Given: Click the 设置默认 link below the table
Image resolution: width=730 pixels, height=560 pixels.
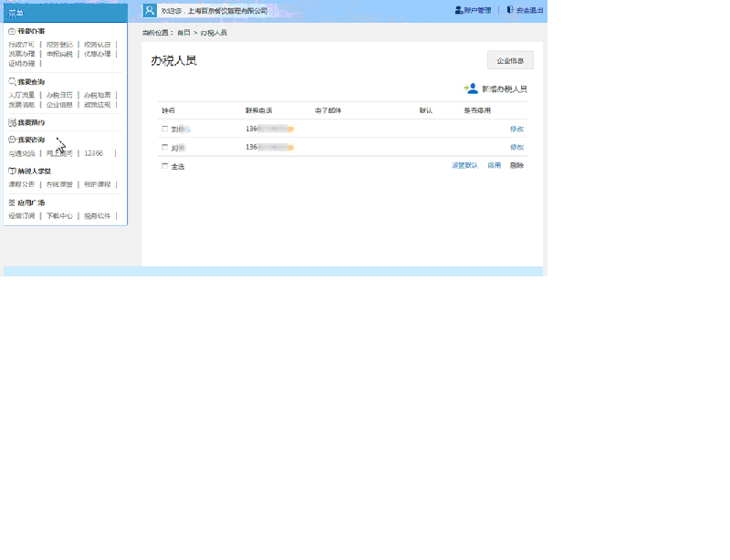Looking at the screenshot, I should click(464, 166).
